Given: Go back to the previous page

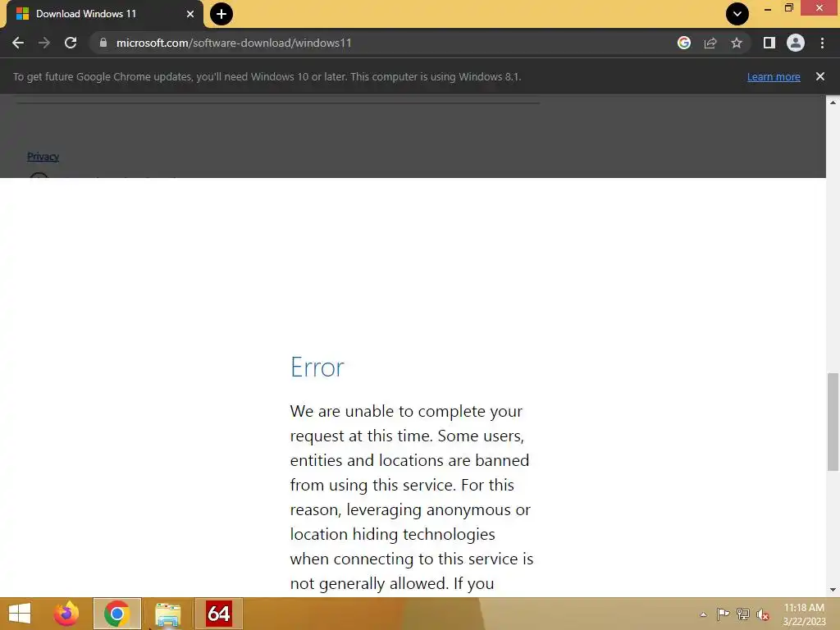Looking at the screenshot, I should click(x=18, y=43).
